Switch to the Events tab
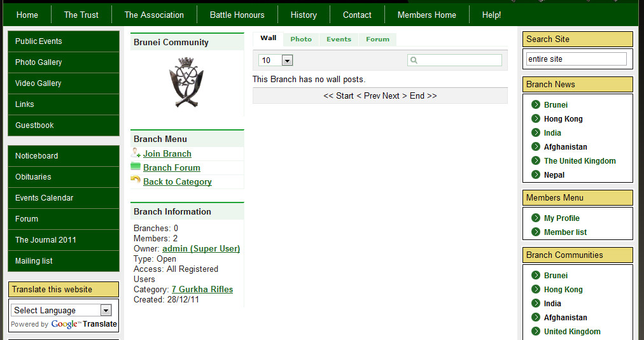This screenshot has height=340, width=644. [339, 39]
